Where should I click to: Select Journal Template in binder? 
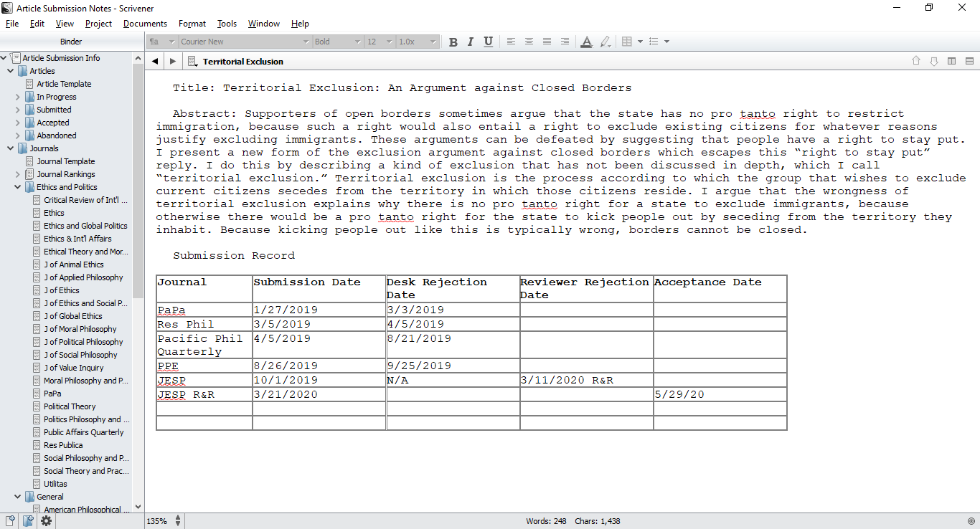pyautogui.click(x=65, y=161)
